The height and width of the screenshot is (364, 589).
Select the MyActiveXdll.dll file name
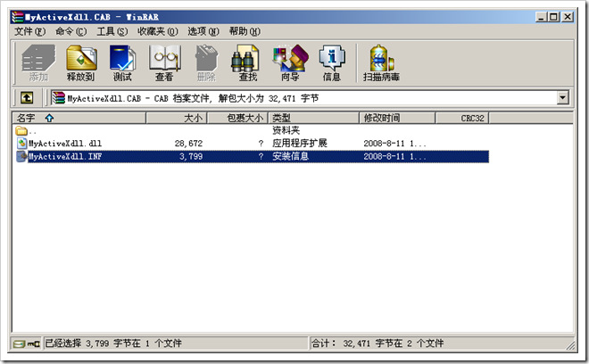point(65,144)
